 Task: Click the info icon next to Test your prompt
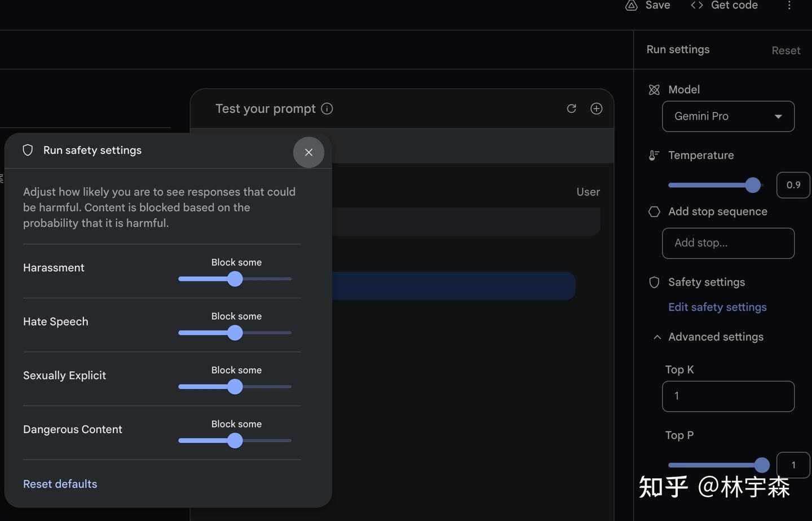[x=327, y=108]
